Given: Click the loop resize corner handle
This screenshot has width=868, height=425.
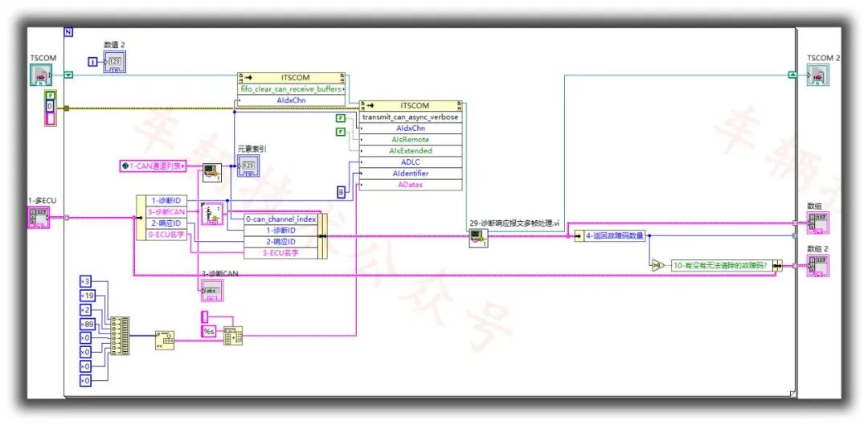Looking at the screenshot, I should 793,394.
